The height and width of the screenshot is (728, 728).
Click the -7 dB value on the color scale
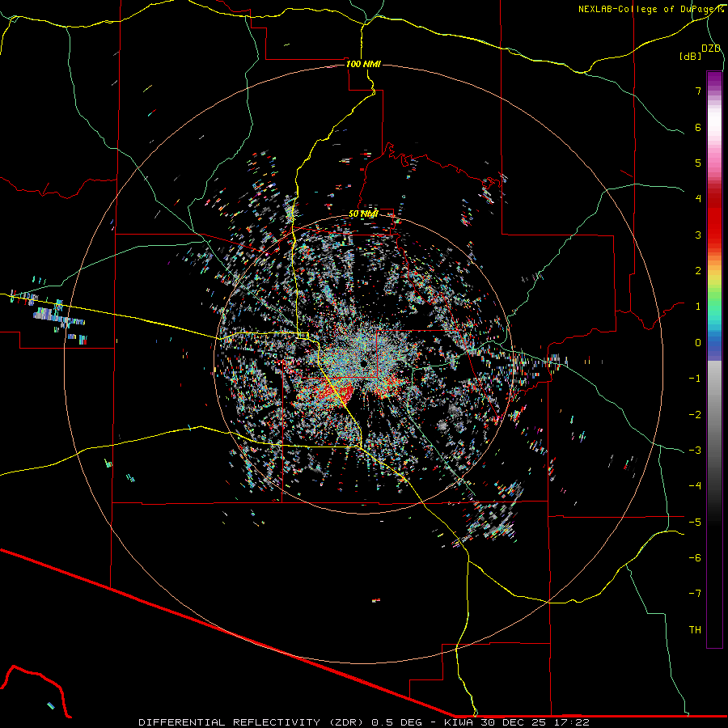pyautogui.click(x=695, y=594)
